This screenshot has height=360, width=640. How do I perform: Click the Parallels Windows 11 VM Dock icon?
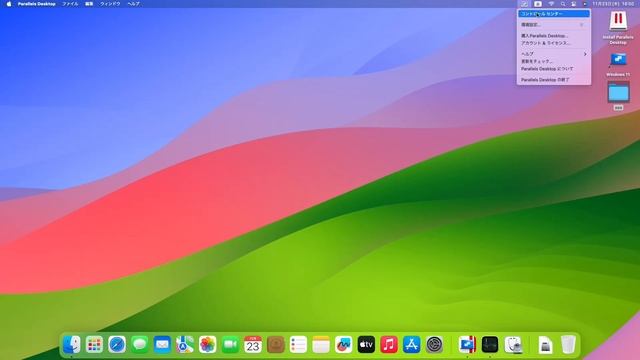467,344
